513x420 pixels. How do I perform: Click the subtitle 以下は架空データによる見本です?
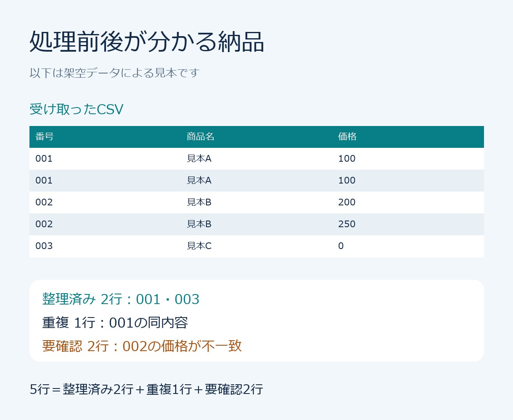114,73
